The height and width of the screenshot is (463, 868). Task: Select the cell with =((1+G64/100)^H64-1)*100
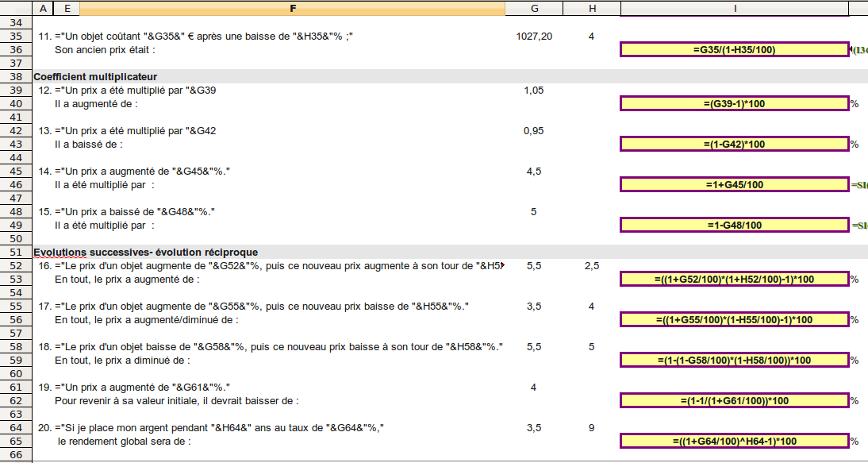734,442
